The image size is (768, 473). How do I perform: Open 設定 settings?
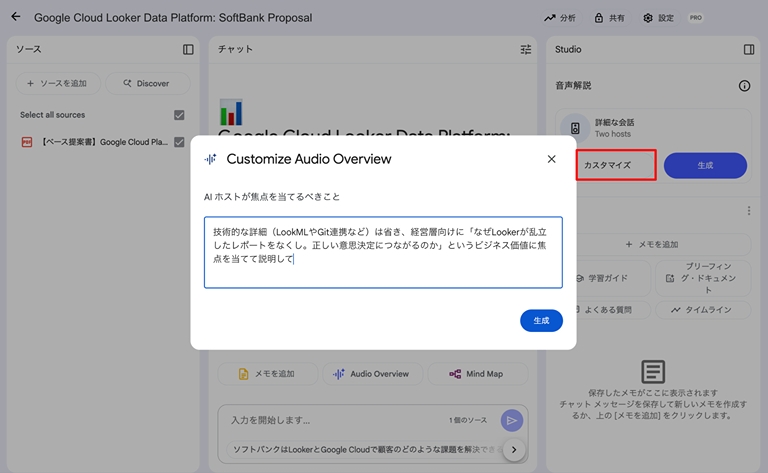point(659,18)
